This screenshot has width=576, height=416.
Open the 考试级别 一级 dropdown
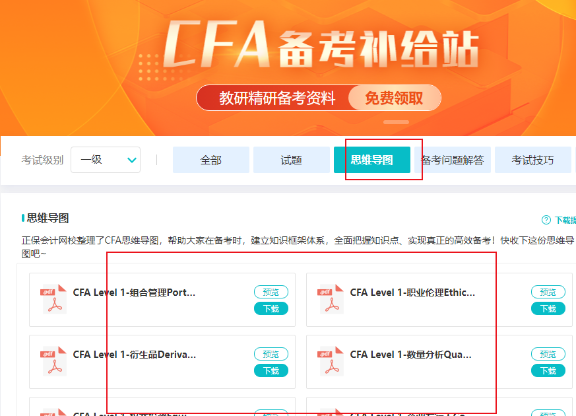click(105, 160)
